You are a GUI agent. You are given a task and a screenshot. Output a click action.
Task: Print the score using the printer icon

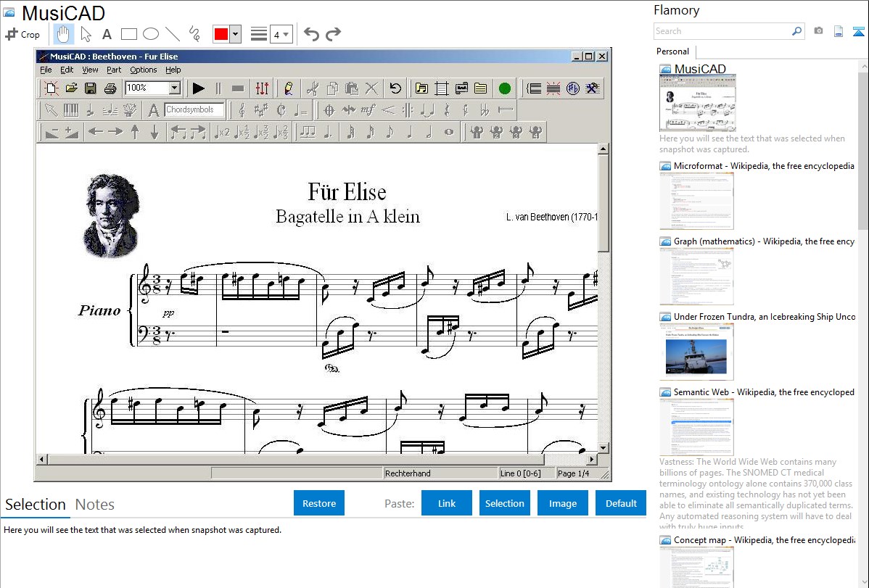110,88
